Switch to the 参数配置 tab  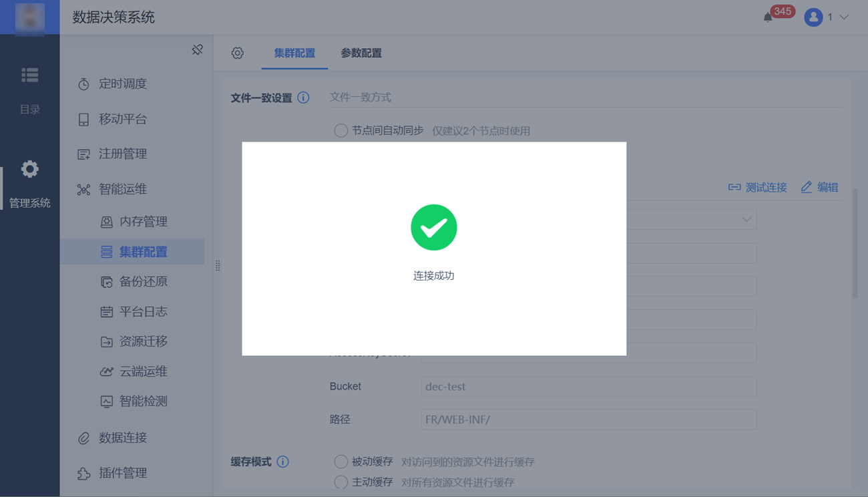[x=361, y=53]
